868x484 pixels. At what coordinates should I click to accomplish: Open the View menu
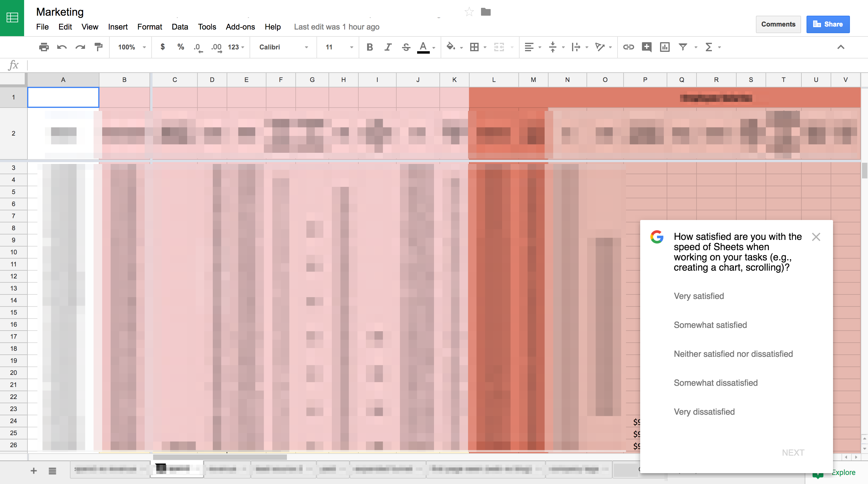point(90,27)
